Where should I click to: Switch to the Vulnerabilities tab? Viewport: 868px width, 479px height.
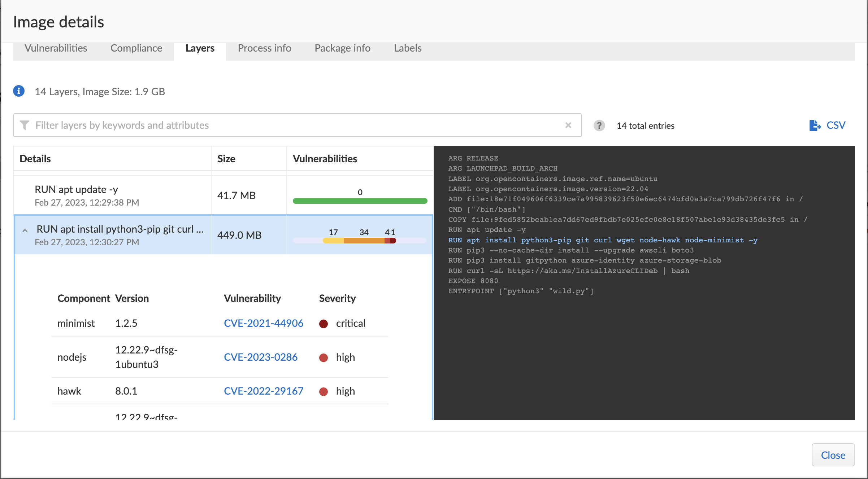click(x=55, y=48)
